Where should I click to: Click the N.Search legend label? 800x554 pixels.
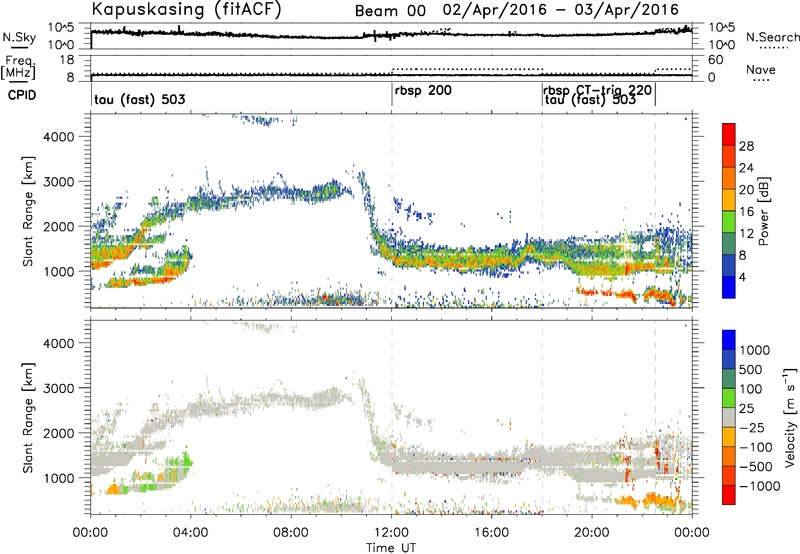[x=773, y=37]
